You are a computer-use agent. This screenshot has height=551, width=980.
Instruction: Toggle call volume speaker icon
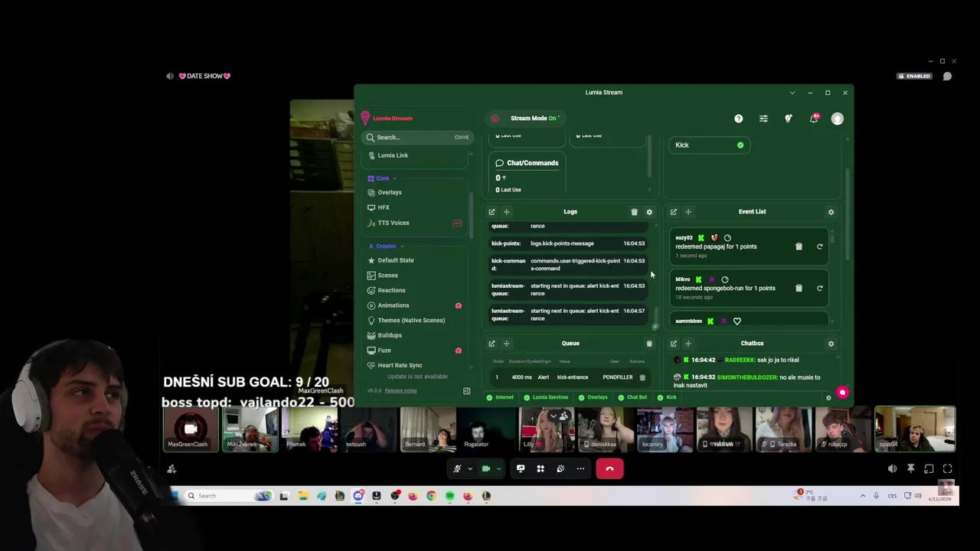coord(892,468)
